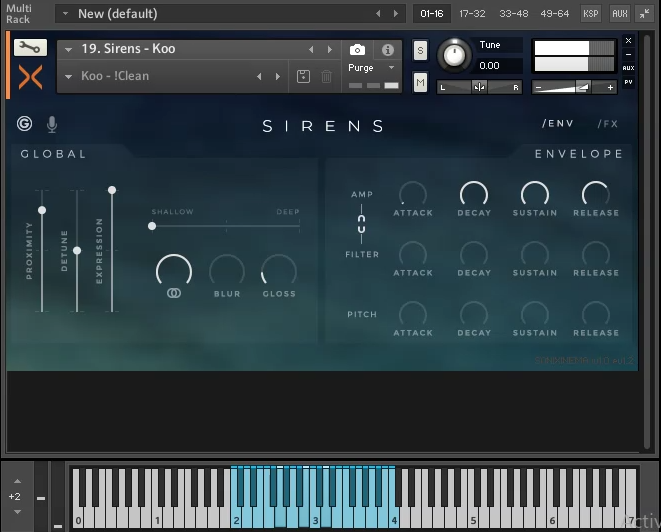Save snapshot with the floppy disk icon

(303, 76)
